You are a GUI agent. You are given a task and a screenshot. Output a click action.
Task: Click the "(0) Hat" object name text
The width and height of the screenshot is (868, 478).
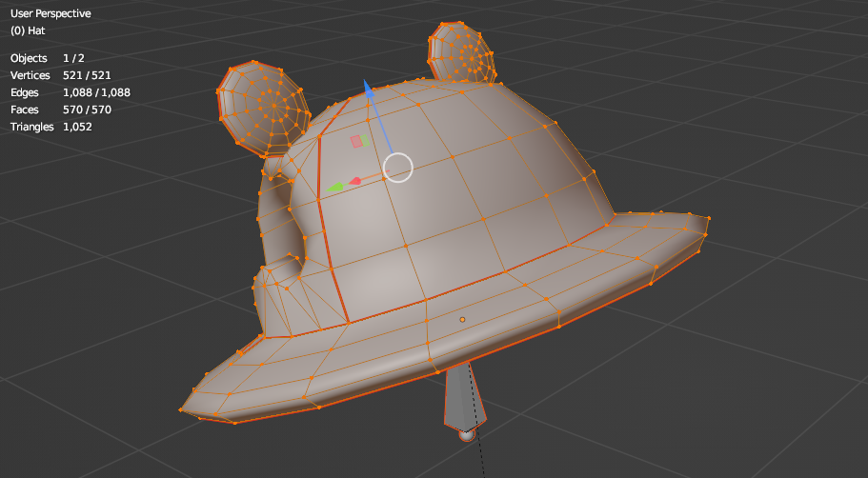click(x=28, y=30)
